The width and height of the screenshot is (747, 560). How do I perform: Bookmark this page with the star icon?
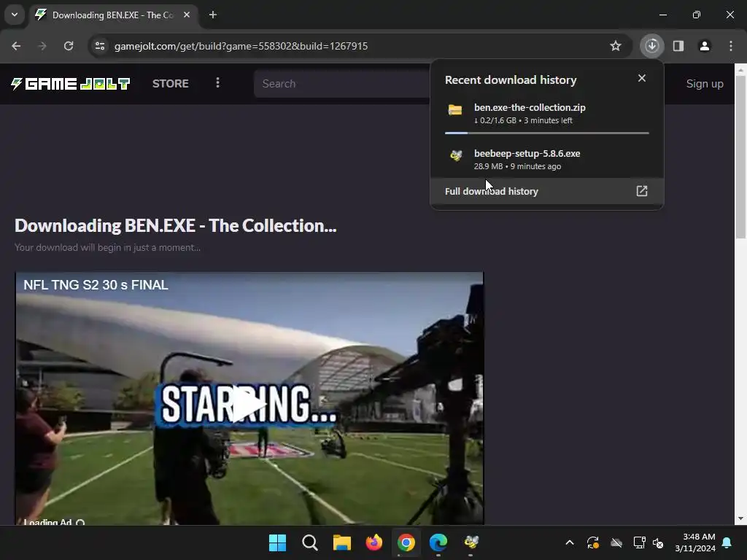[x=616, y=46]
